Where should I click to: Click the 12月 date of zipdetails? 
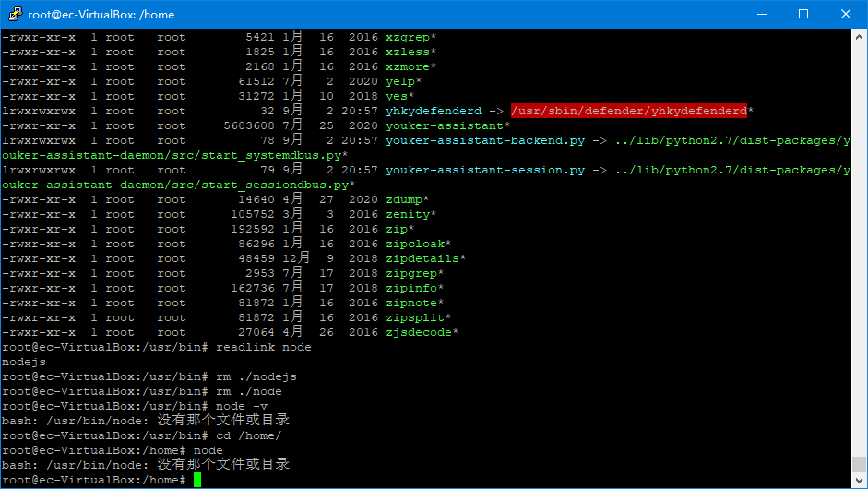click(296, 258)
